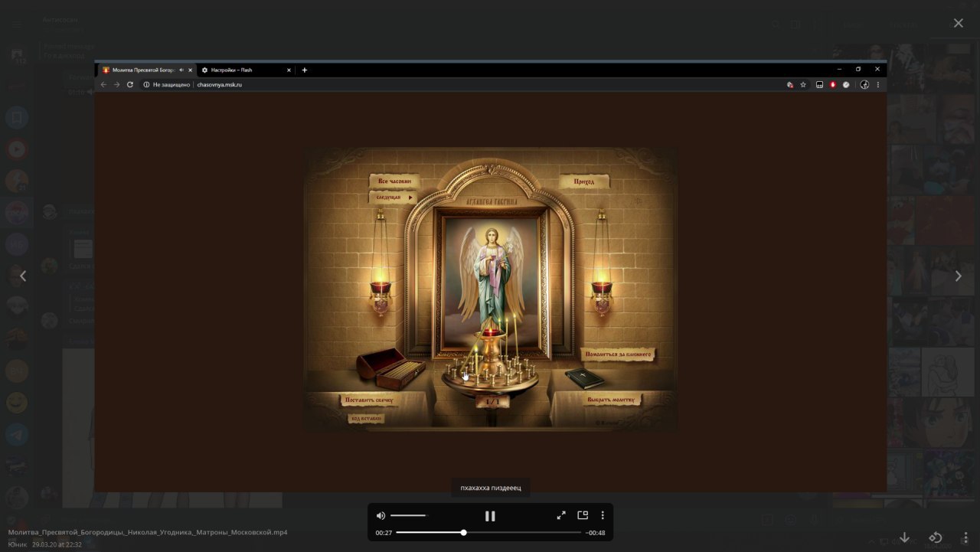The image size is (980, 552).
Task: Click the elapsed time 00:27 label
Action: [x=384, y=533]
